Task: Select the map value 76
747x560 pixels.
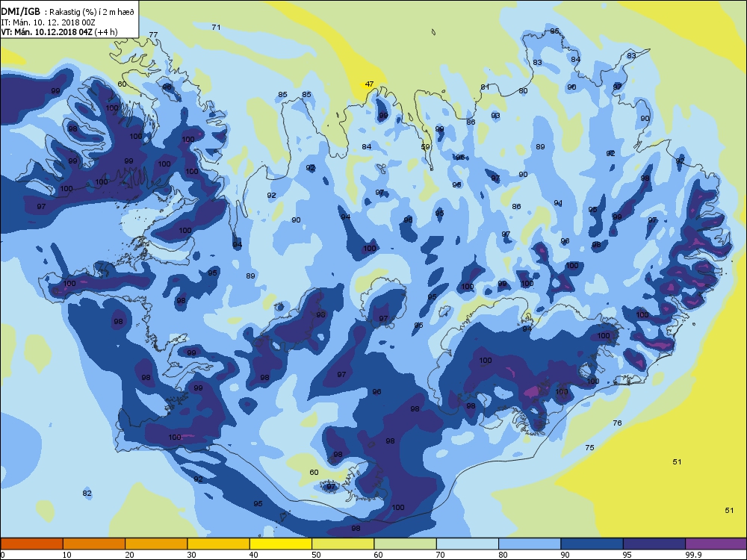Action: tap(618, 423)
